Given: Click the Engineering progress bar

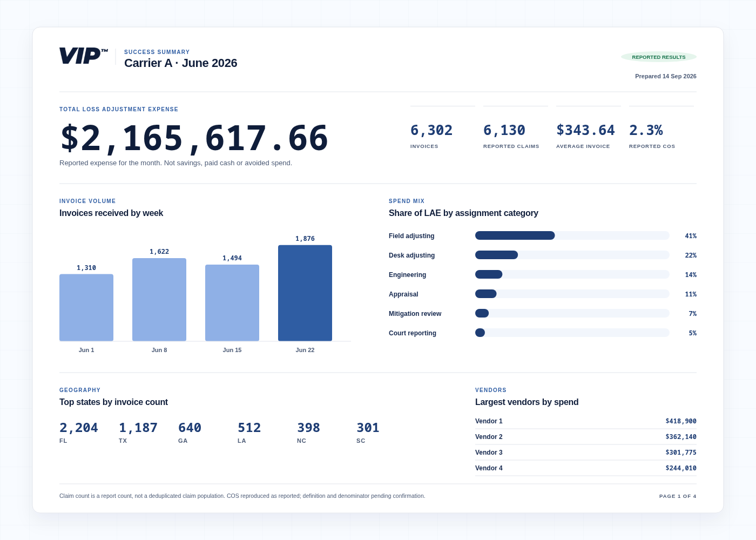Looking at the screenshot, I should coord(572,274).
